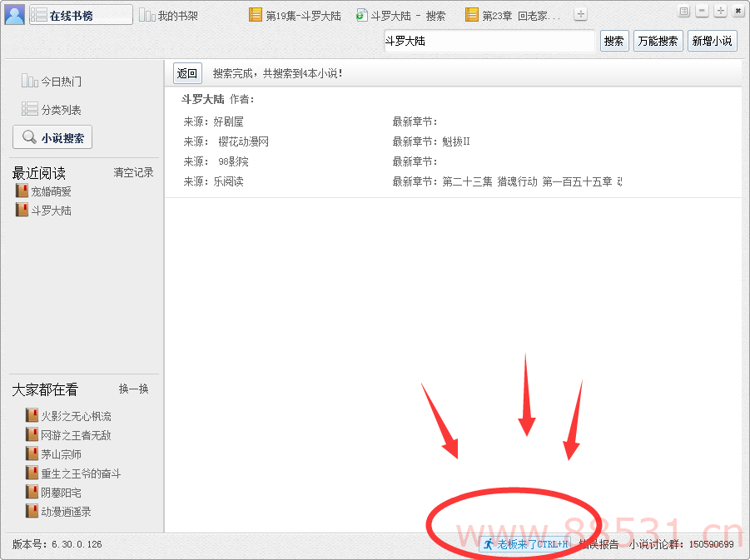This screenshot has height=560, width=750.
Task: Click 清空记录 link
Action: click(133, 172)
